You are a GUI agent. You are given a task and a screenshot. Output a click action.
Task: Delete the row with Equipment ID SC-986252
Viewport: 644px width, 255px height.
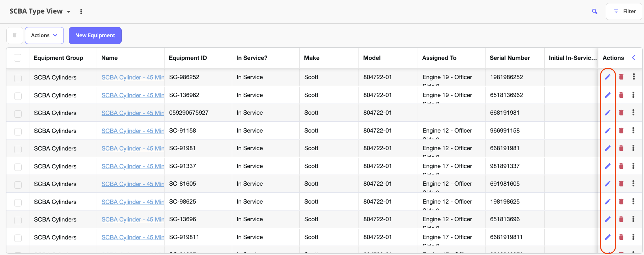tap(621, 77)
